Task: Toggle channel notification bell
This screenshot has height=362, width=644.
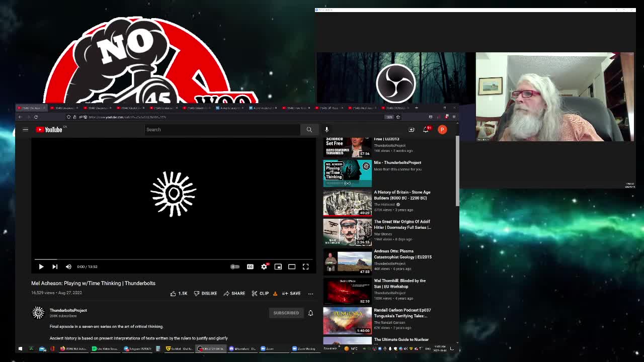Action: 310,313
